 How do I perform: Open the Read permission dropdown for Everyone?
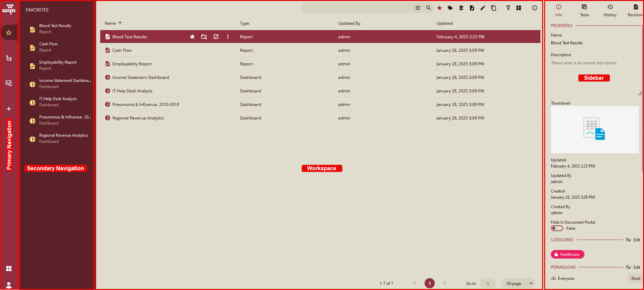[x=635, y=278]
